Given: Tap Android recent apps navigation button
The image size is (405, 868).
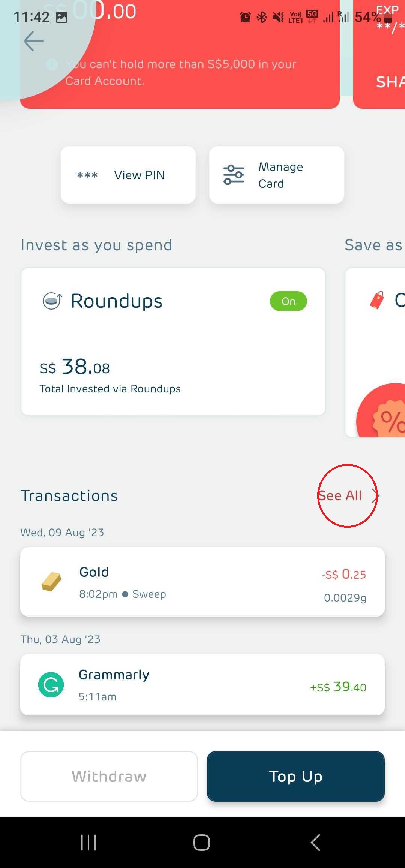Looking at the screenshot, I should (x=88, y=843).
